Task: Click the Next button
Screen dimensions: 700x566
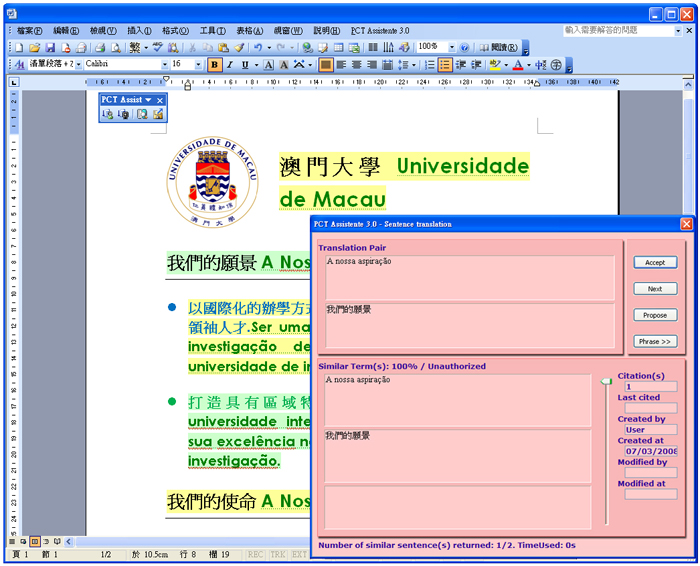Action: click(x=655, y=289)
